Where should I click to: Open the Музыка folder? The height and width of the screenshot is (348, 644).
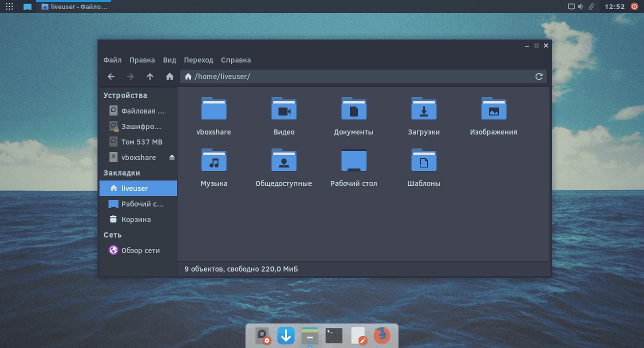pyautogui.click(x=213, y=159)
